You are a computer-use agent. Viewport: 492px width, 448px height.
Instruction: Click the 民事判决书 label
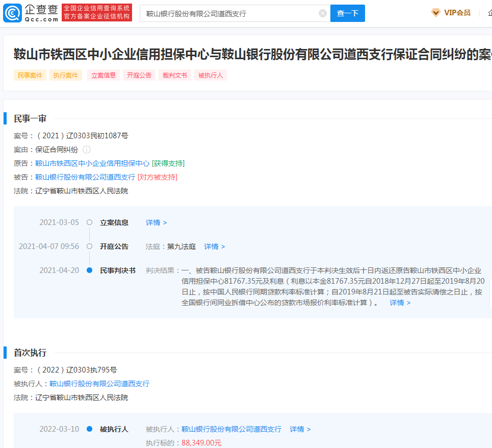coord(118,270)
